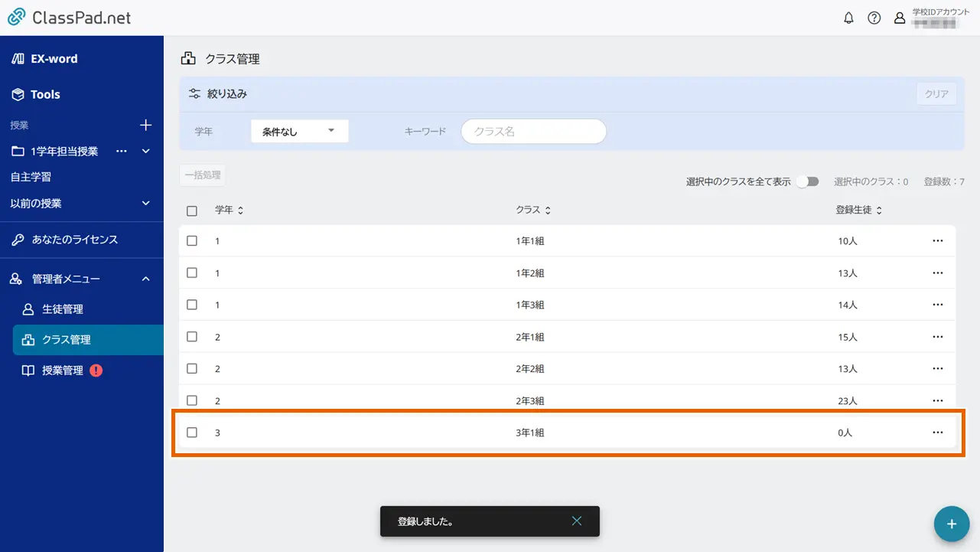Open あなたのライセンス page

tap(74, 240)
